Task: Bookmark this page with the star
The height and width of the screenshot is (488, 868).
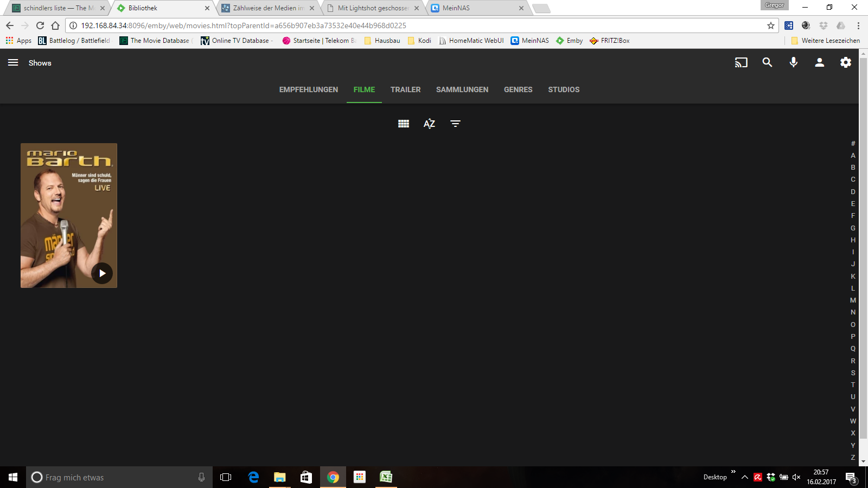Action: click(770, 25)
